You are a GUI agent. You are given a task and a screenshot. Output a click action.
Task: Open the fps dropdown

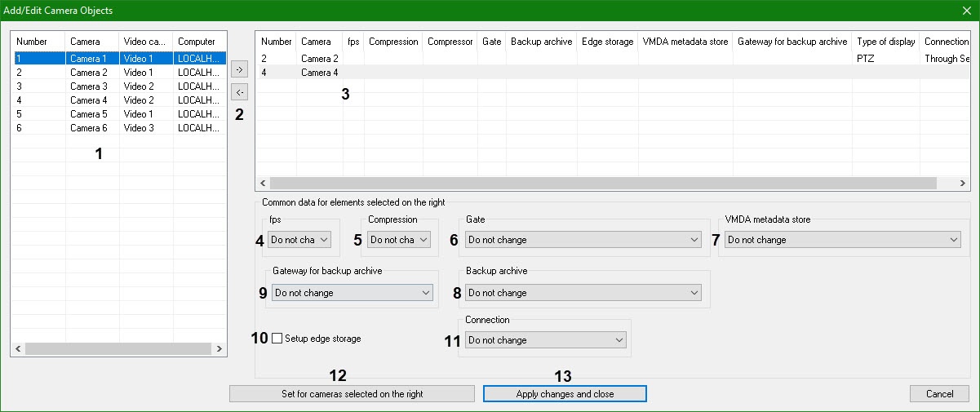coord(299,240)
